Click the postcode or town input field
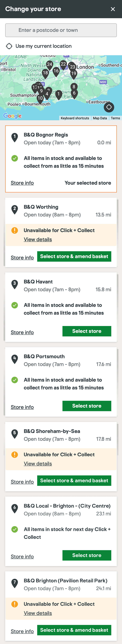122x644 pixels. click(x=61, y=30)
